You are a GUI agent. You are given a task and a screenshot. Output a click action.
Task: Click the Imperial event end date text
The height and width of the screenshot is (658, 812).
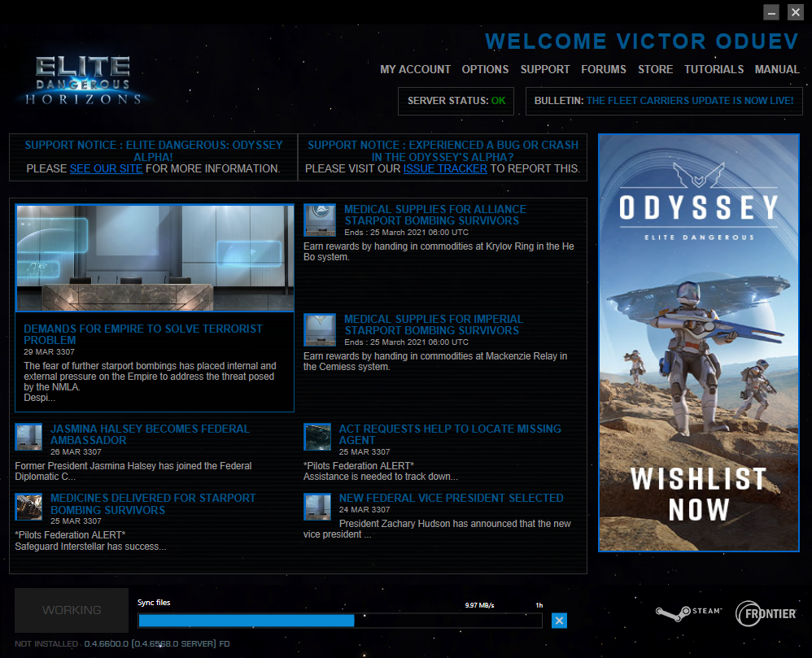click(x=407, y=342)
